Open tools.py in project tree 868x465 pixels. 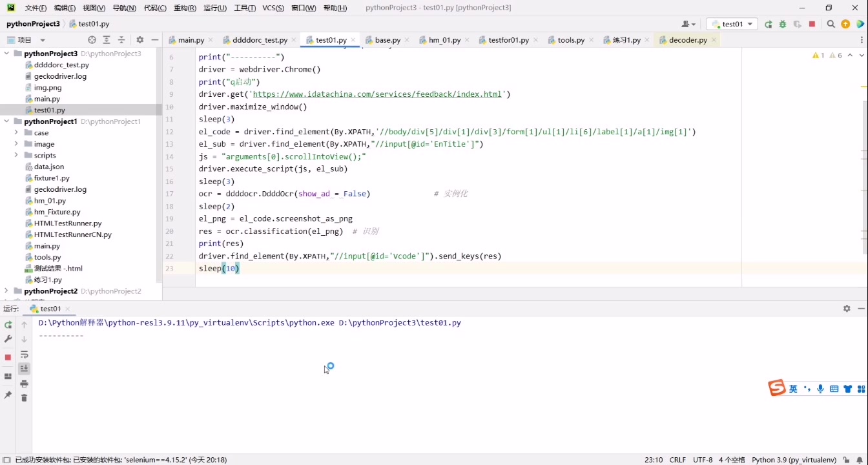pos(47,257)
